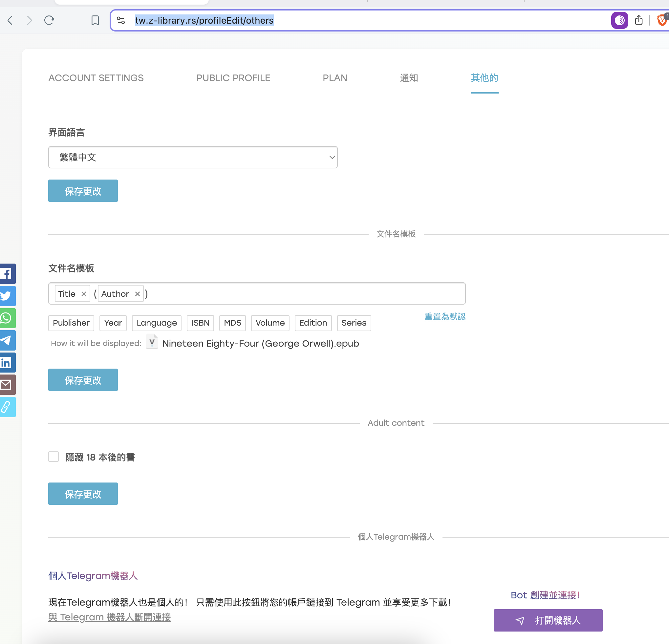The height and width of the screenshot is (644, 669).
Task: Remove the Author tag from template
Action: pos(137,294)
